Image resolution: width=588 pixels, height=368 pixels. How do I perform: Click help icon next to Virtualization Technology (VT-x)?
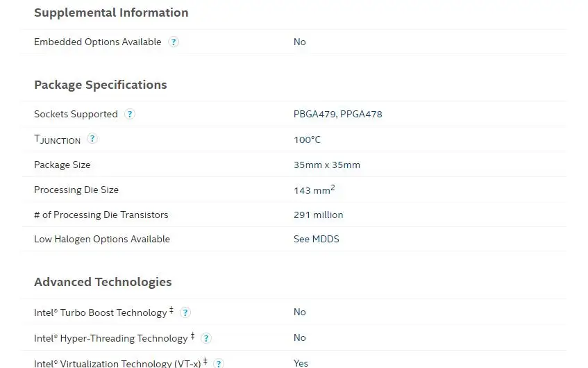pos(218,363)
